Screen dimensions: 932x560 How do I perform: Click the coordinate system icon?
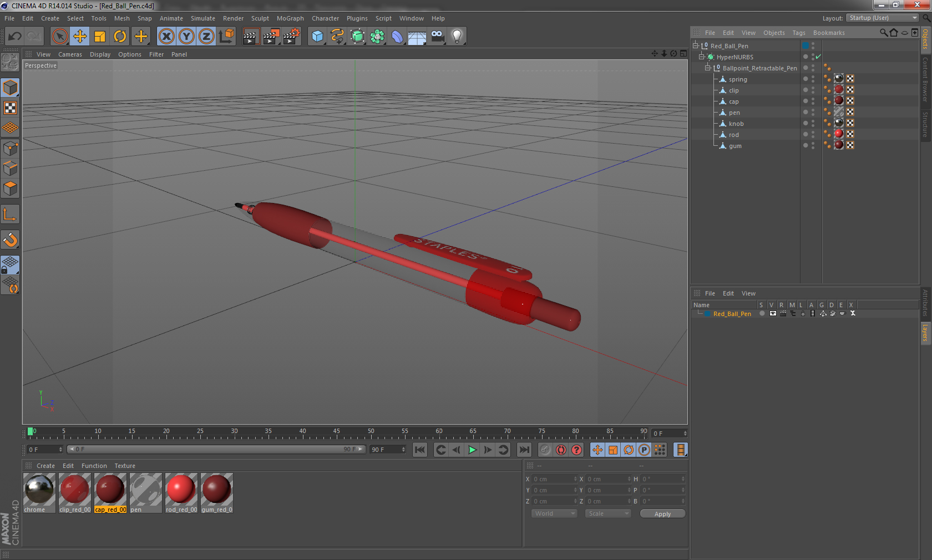point(226,37)
